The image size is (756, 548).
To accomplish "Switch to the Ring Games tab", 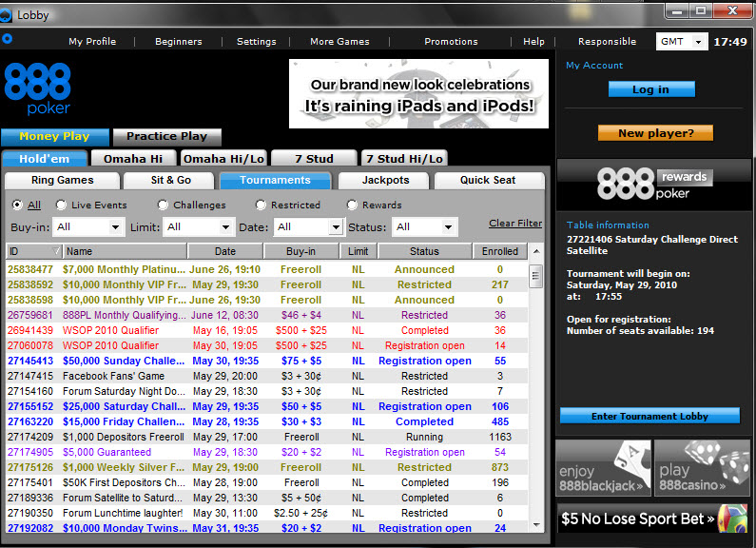I will 62,181.
